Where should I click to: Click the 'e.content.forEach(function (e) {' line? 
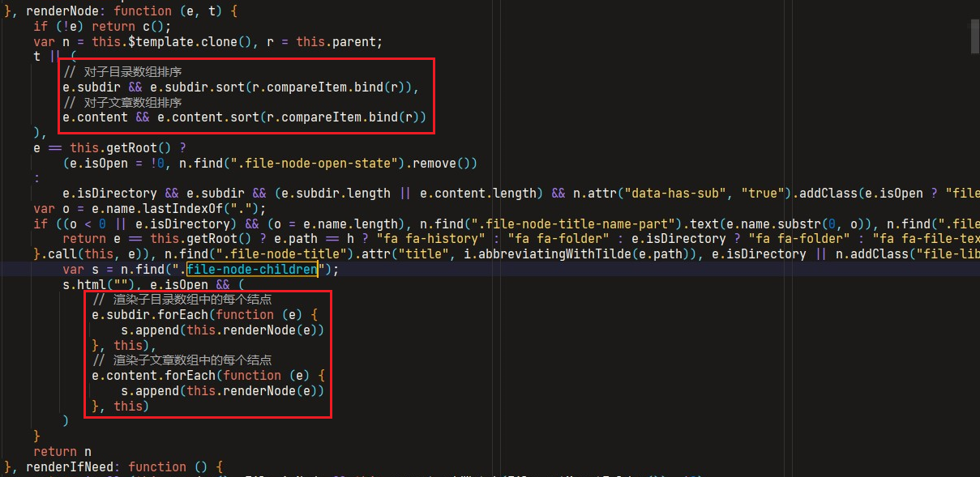tap(208, 375)
